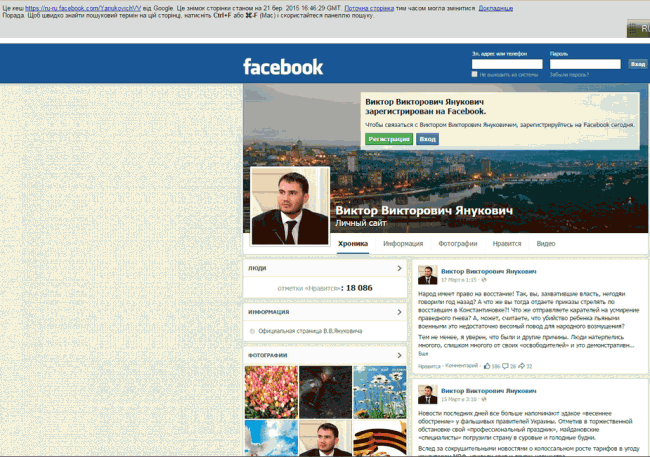Image resolution: width=650 pixels, height=457 pixels.
Task: Click the email or phone input field
Action: coord(507,64)
